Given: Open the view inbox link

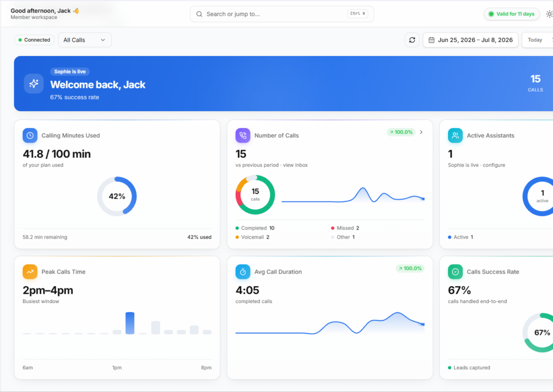Looking at the screenshot, I should pos(295,165).
